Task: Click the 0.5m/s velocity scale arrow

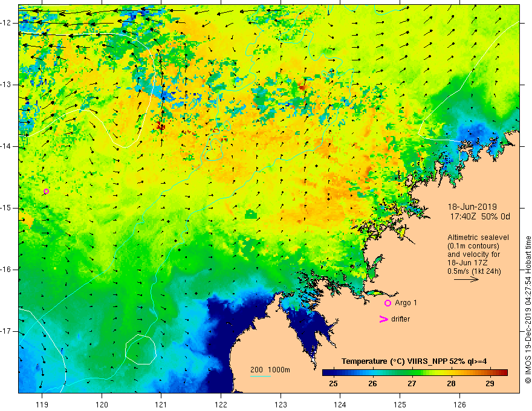Action: [x=466, y=279]
